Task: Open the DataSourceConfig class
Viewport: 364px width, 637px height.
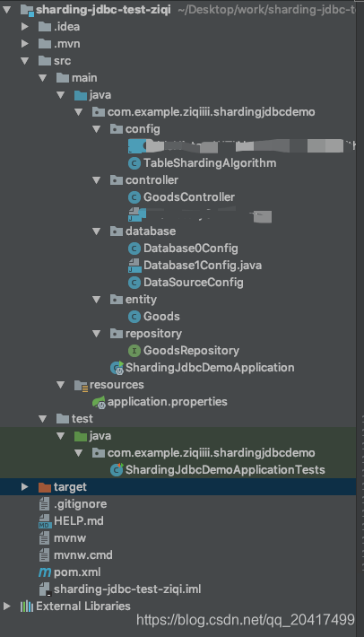Action: pos(194,283)
